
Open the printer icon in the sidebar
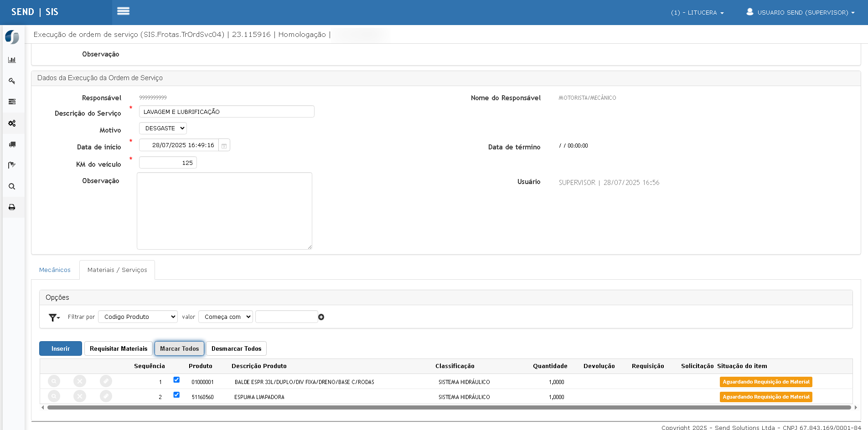[12, 207]
